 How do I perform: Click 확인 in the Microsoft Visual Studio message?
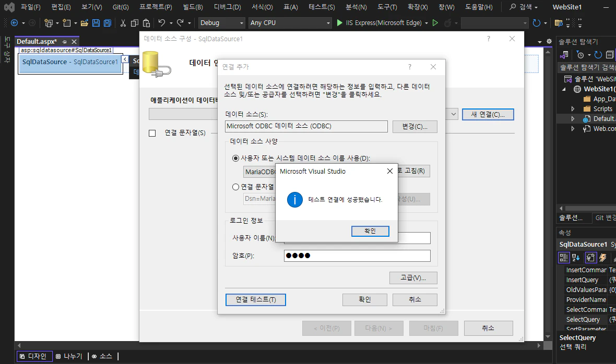pyautogui.click(x=370, y=231)
